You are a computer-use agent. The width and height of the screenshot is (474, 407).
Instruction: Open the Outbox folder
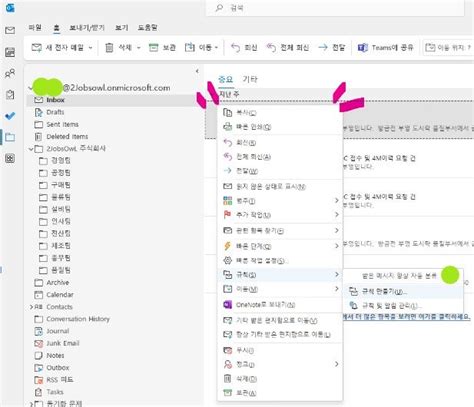(x=52, y=368)
